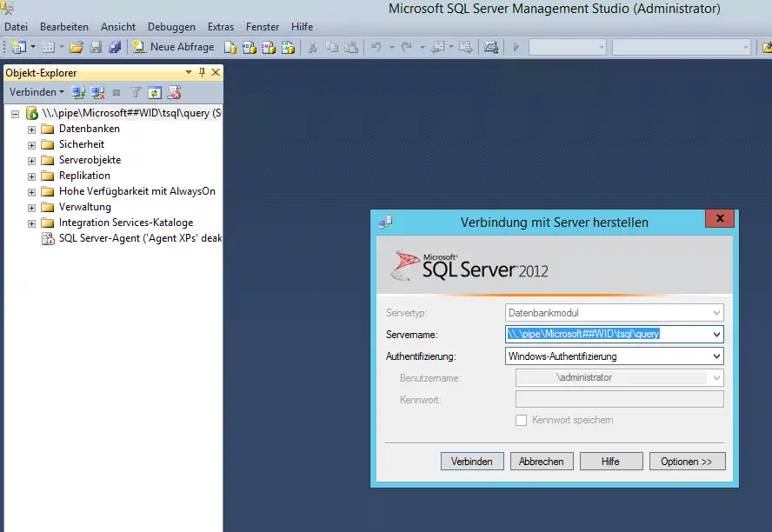Image resolution: width=772 pixels, height=532 pixels.
Task: Open the Debuggen menu
Action: pos(172,27)
